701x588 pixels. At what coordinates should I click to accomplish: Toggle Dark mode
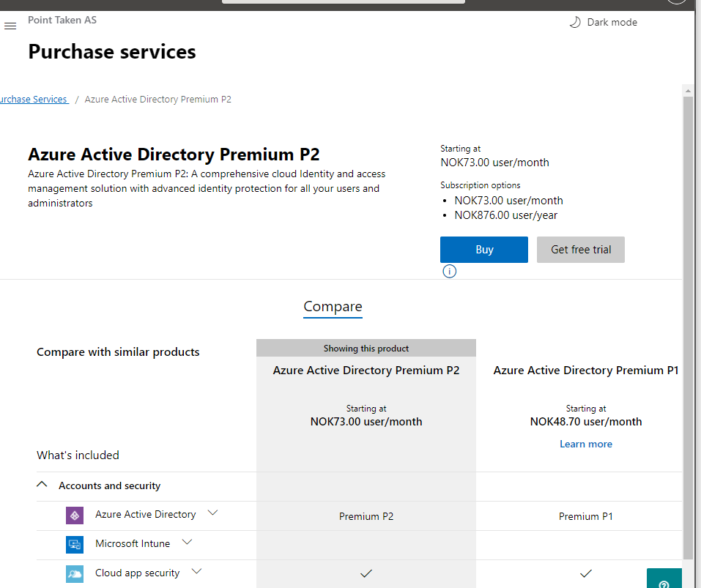click(x=603, y=23)
